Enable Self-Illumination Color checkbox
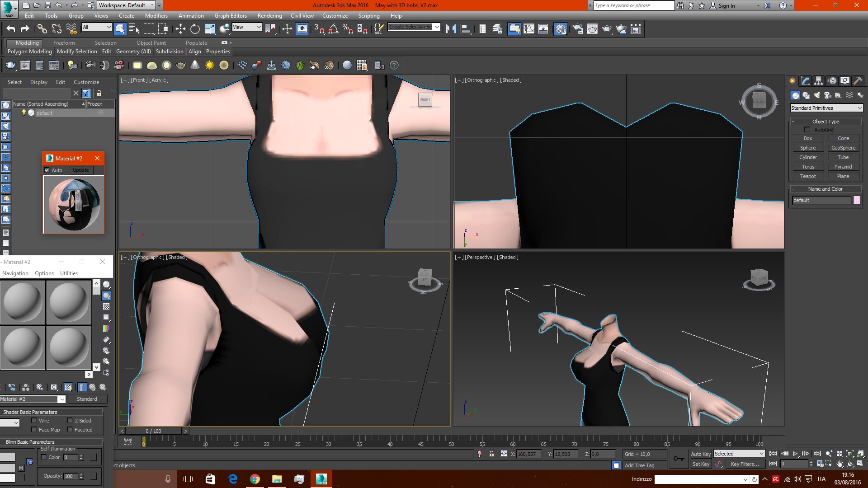 coord(43,457)
